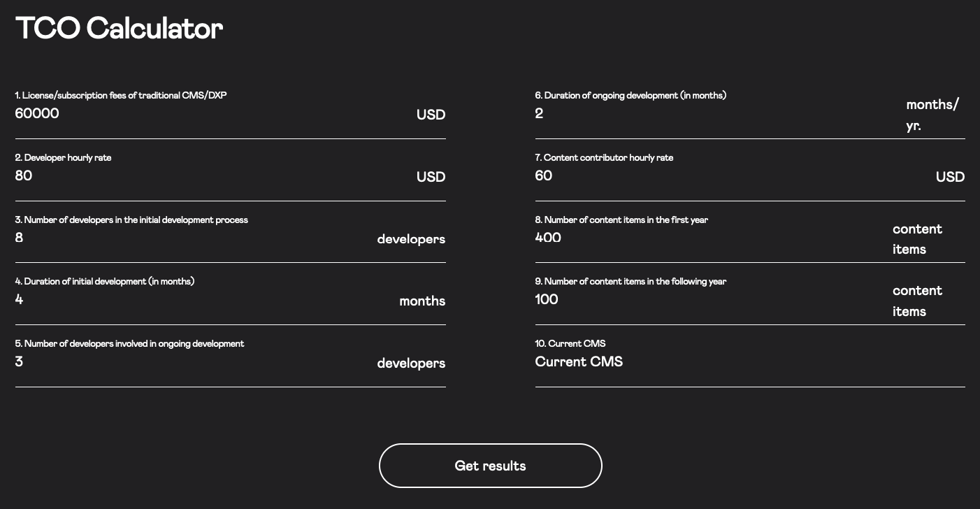
Task: Click the following-year content items field showing 100
Action: pyautogui.click(x=706, y=300)
